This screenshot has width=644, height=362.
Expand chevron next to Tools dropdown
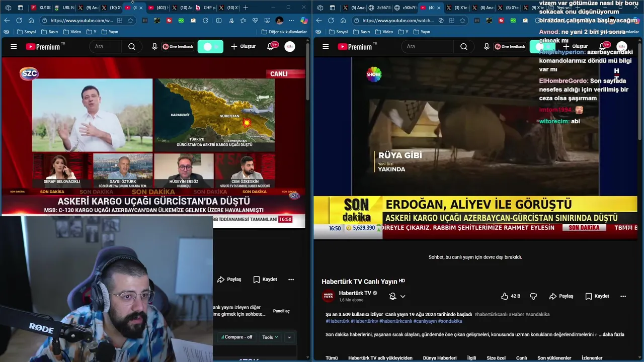pyautogui.click(x=289, y=337)
